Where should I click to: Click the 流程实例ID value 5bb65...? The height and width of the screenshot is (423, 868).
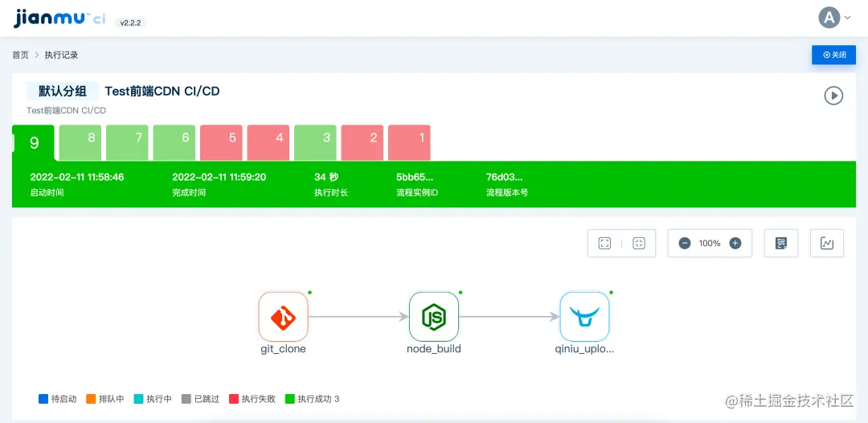click(415, 177)
